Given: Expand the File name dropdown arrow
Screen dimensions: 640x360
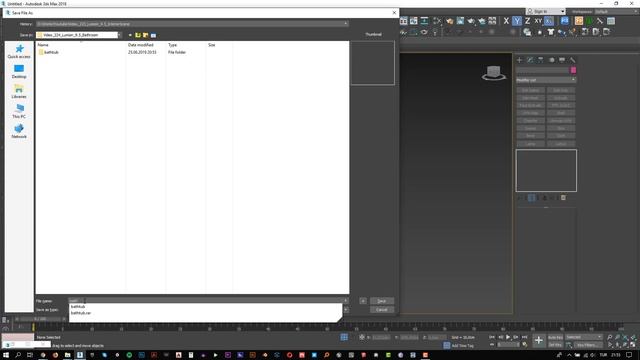Looking at the screenshot, I should coord(346,301).
